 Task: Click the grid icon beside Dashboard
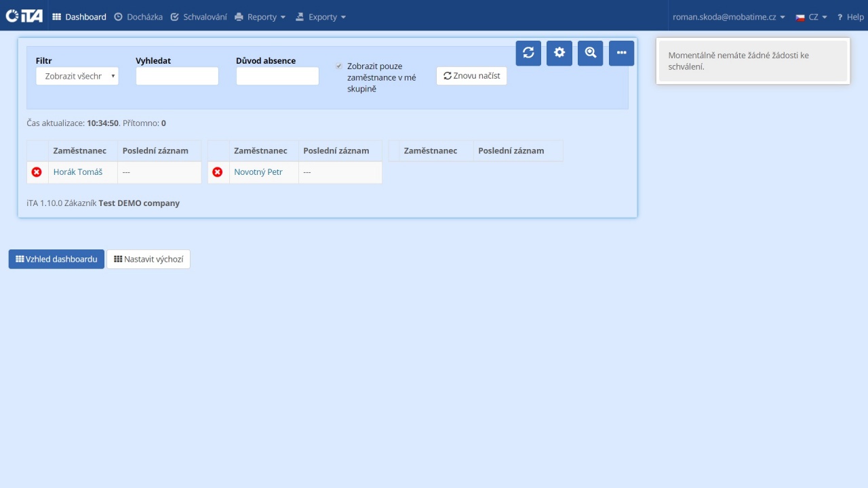coord(57,16)
